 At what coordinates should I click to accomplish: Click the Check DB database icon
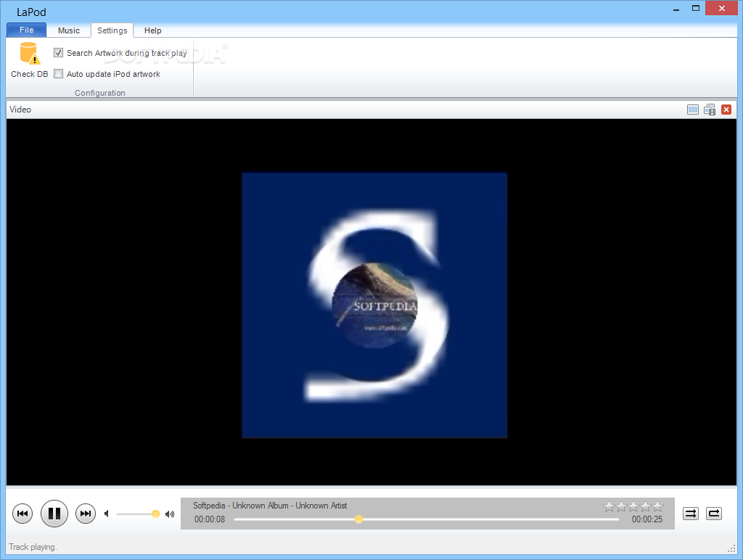point(29,53)
